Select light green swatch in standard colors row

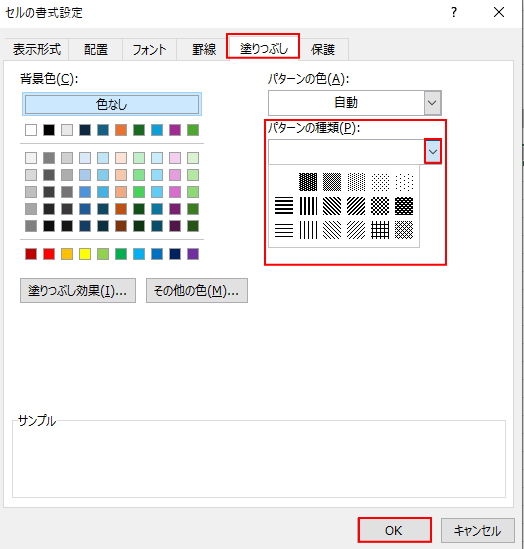pos(103,254)
